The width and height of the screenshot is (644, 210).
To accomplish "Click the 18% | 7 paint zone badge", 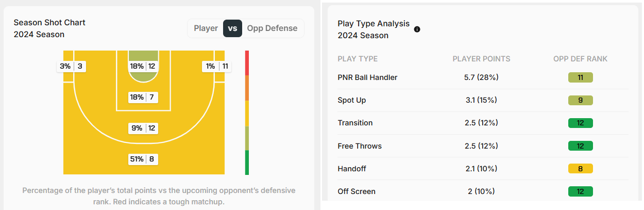I will 143,97.
